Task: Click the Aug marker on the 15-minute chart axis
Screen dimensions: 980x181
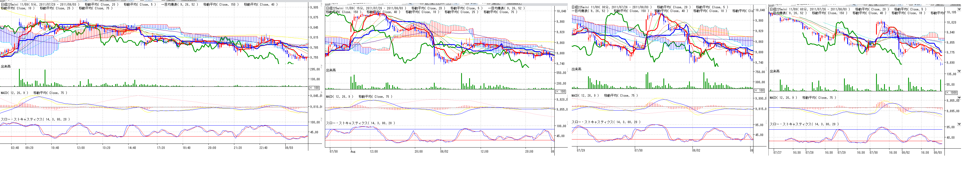Action: coord(353,151)
